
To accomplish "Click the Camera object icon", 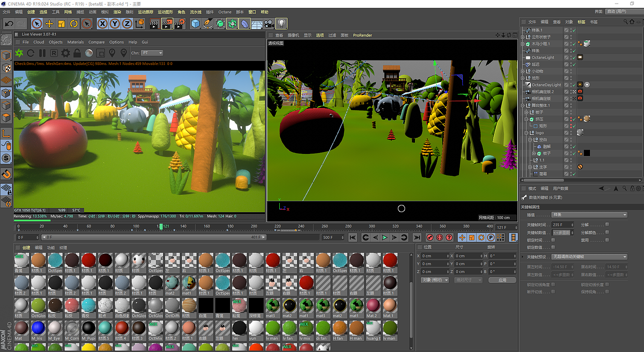I will click(269, 24).
